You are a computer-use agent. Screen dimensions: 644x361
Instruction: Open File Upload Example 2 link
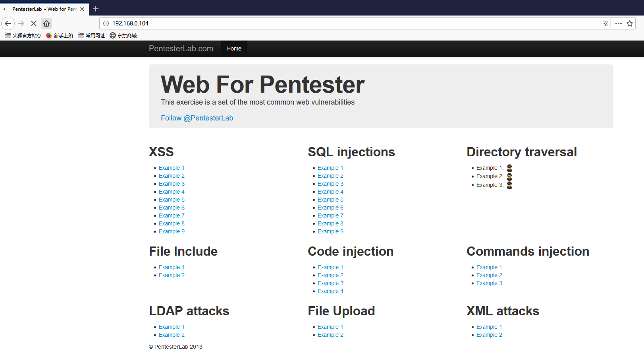point(330,335)
